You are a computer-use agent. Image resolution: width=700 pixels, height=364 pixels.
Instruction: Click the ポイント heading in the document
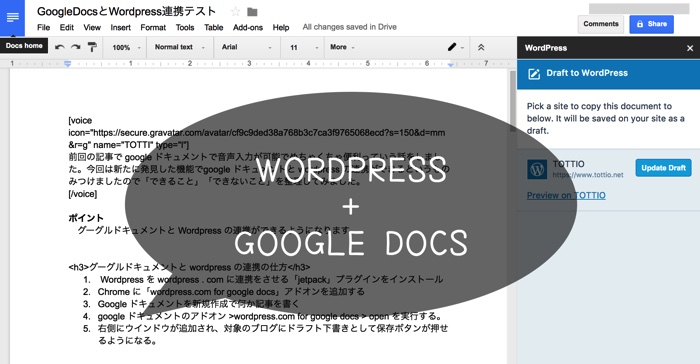tap(86, 218)
